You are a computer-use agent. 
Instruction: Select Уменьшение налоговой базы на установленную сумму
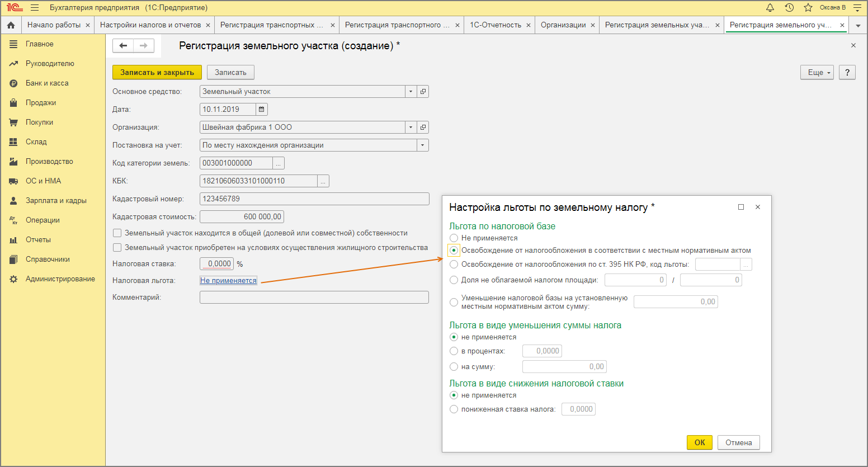454,303
